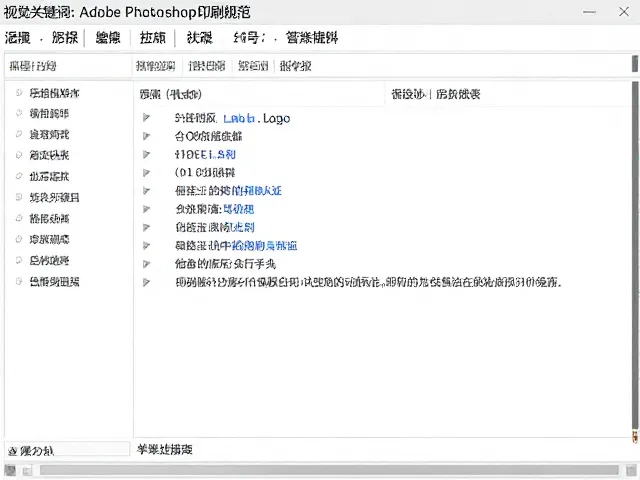Expand the long sentence row ending in a period
The width and height of the screenshot is (640, 480).
pos(146,282)
